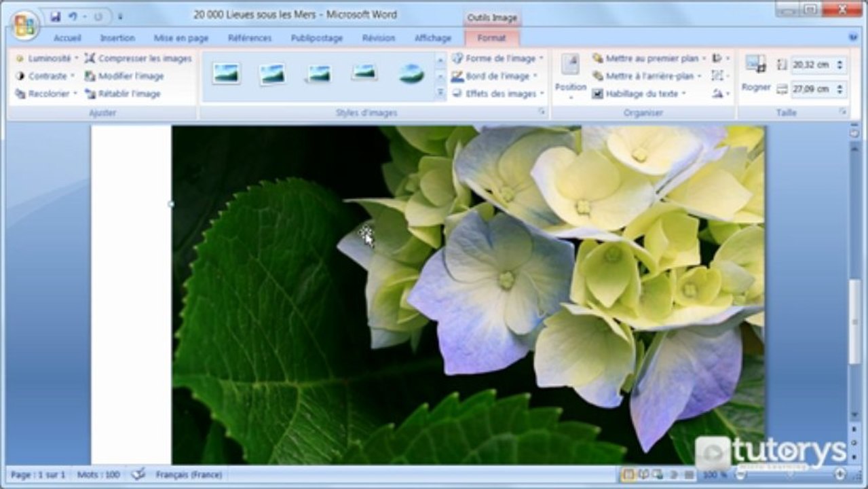Open the Recolorier dropdown
The height and width of the screenshot is (489, 868).
pyautogui.click(x=46, y=94)
